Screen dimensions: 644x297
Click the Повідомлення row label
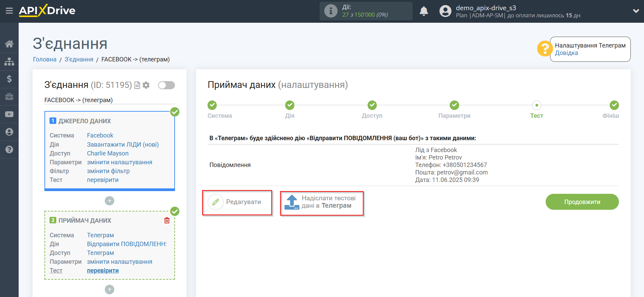coord(230,165)
